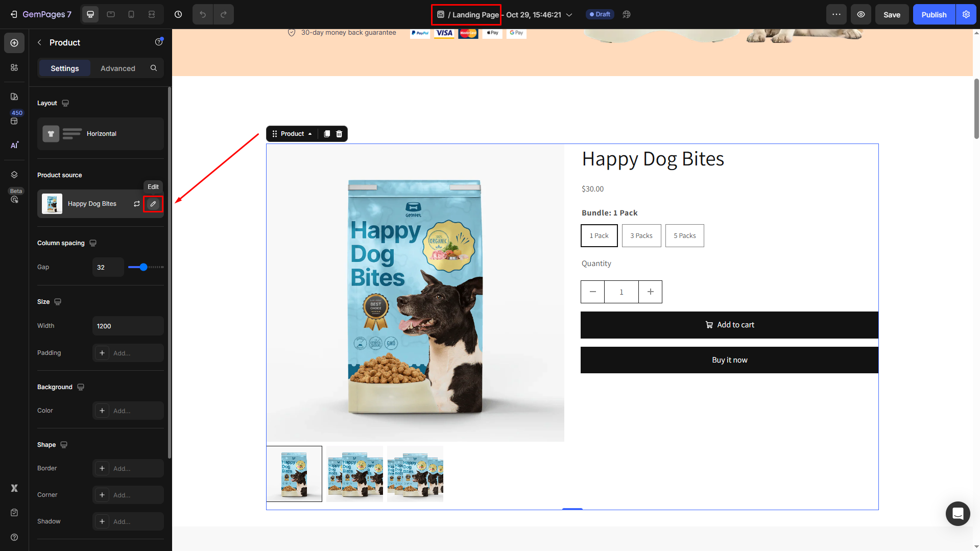Click the swap product icon beside Happy Dog Bites
This screenshot has width=980, height=551.
[x=137, y=204]
